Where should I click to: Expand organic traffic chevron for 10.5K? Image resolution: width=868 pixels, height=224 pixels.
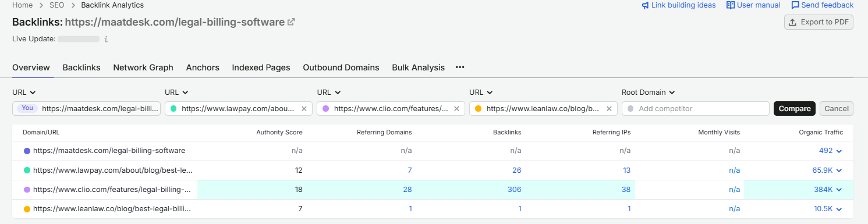[839, 209]
